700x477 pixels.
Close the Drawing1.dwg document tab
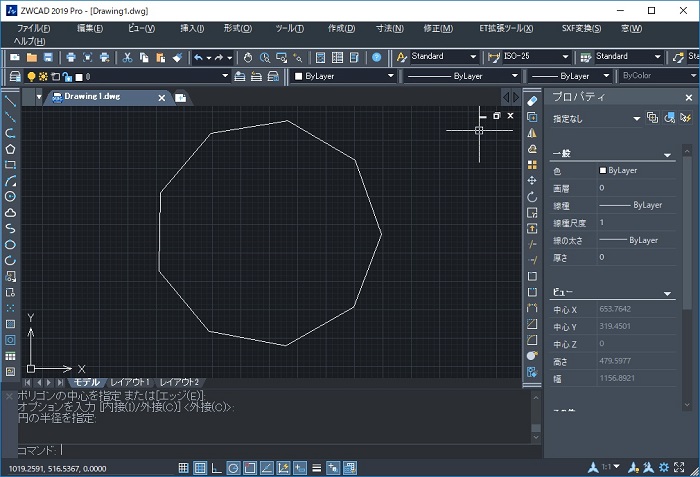[x=162, y=98]
